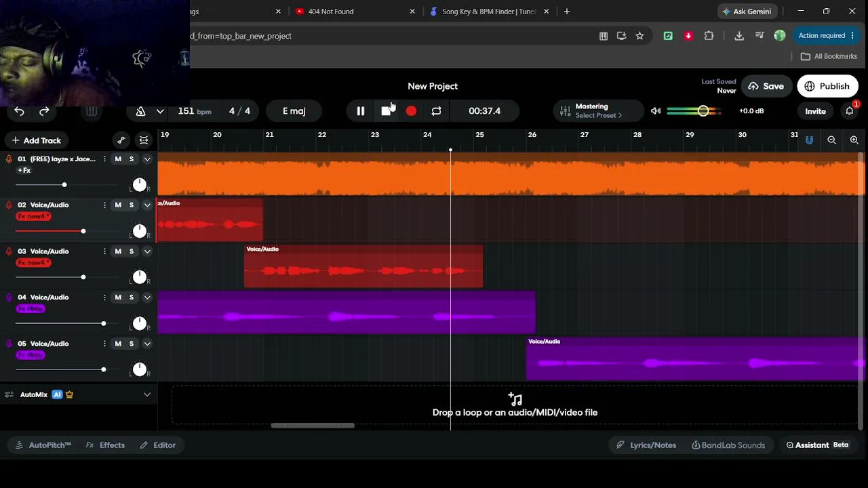The width and height of the screenshot is (868, 488).
Task: Arm track 05 Voice/Audio microphone icon
Action: (x=9, y=344)
